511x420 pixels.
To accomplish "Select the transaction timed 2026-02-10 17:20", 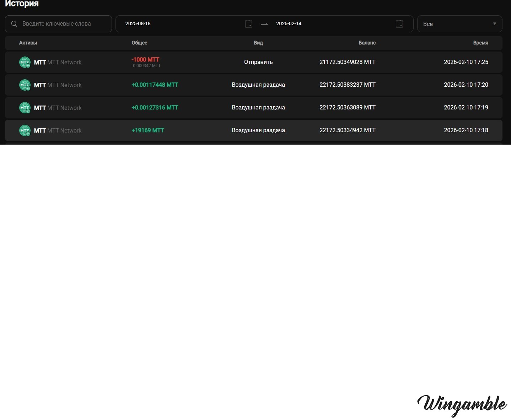I will point(466,85).
